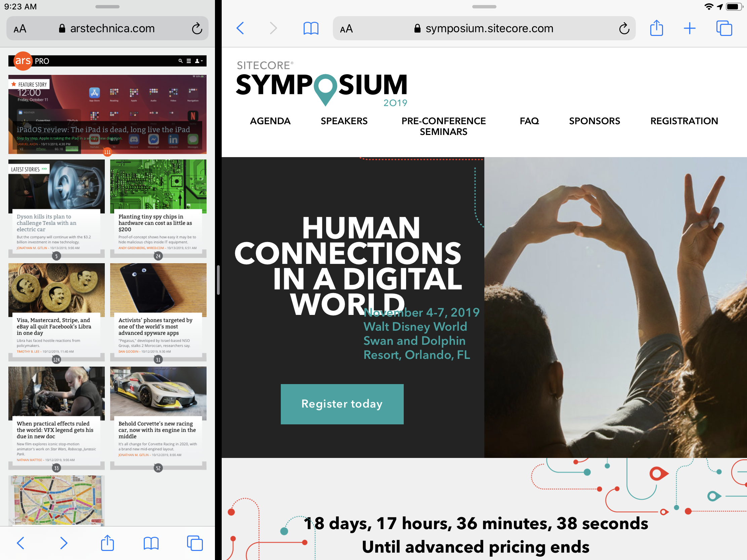Open the Ars Technica hamburger menu
This screenshot has height=560, width=747.
coord(189,61)
